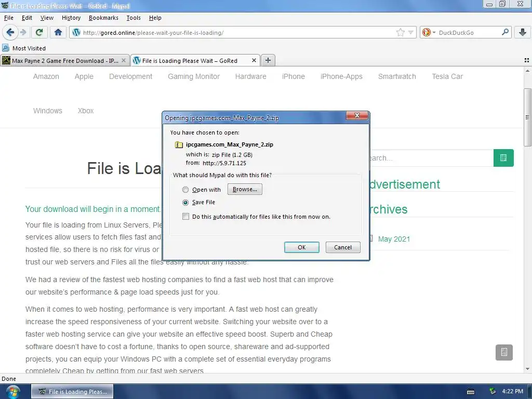Click the zip file icon in dialog

coord(179,145)
